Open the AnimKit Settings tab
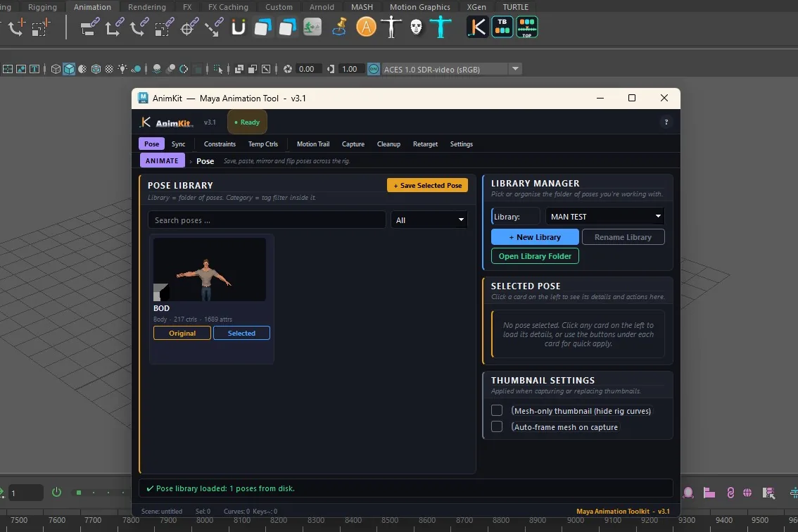The width and height of the screenshot is (798, 532). pyautogui.click(x=462, y=144)
